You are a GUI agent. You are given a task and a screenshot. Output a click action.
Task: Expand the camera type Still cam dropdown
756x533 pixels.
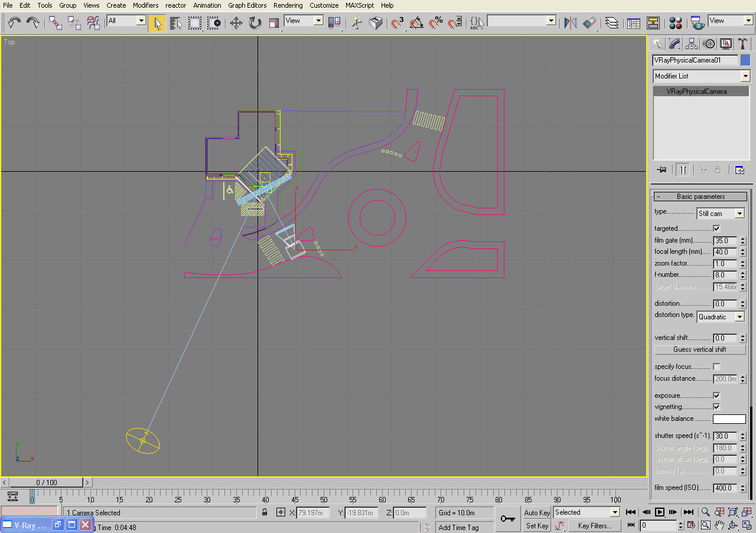[721, 214]
